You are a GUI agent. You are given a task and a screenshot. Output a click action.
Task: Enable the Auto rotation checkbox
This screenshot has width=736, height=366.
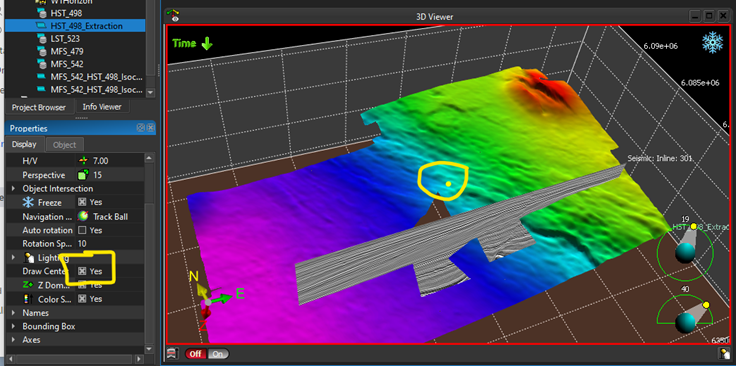82,230
